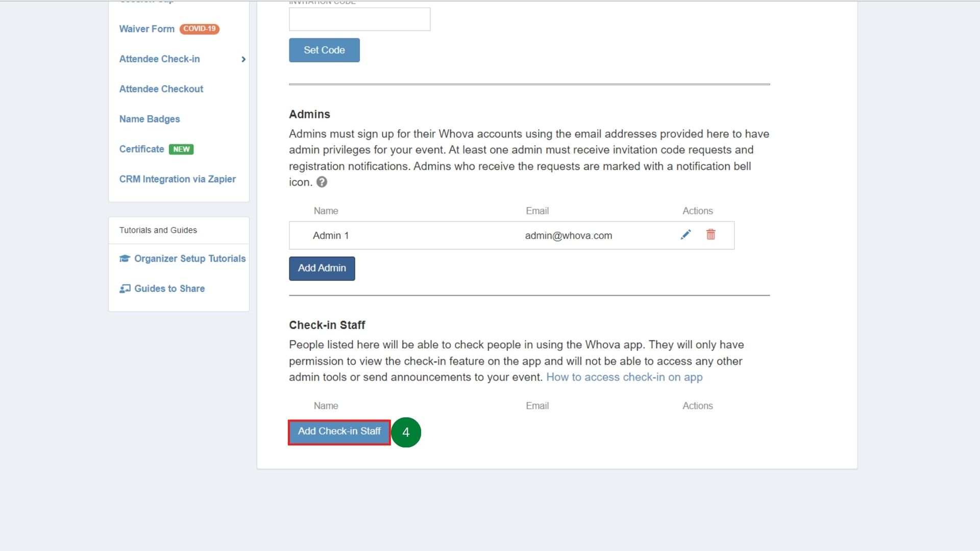Viewport: 980px width, 551px height.
Task: Click the COVID-19 badge next to Waiver Form
Action: [x=200, y=29]
